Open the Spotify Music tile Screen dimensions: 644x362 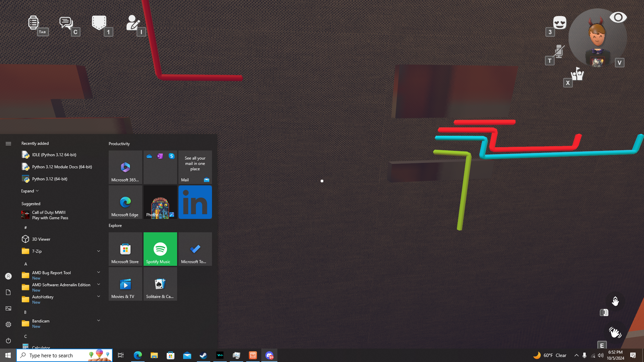160,249
